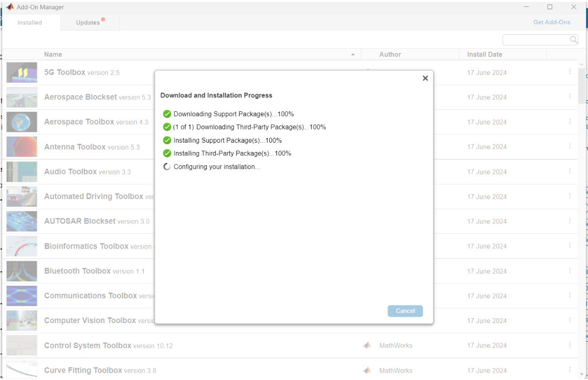588x380 pixels.
Task: Select AUTOSAR Blockset version 3.0 entry
Action: pos(97,221)
